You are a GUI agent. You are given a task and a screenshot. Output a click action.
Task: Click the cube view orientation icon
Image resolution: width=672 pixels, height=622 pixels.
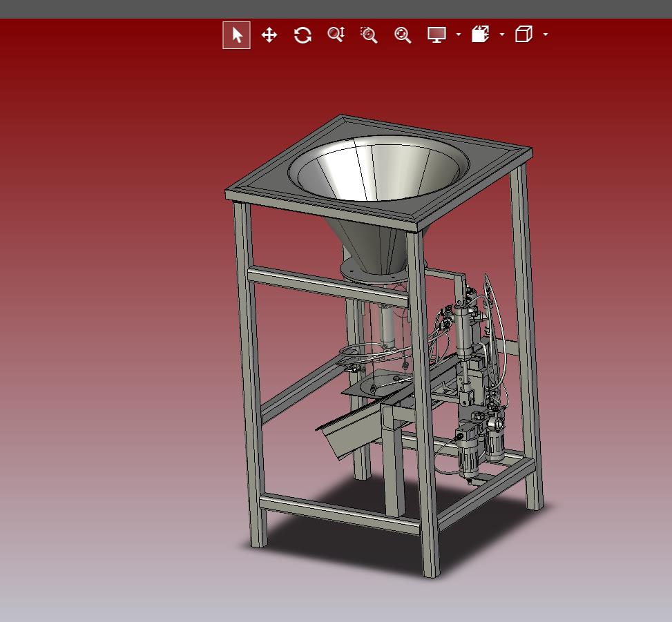coord(524,35)
